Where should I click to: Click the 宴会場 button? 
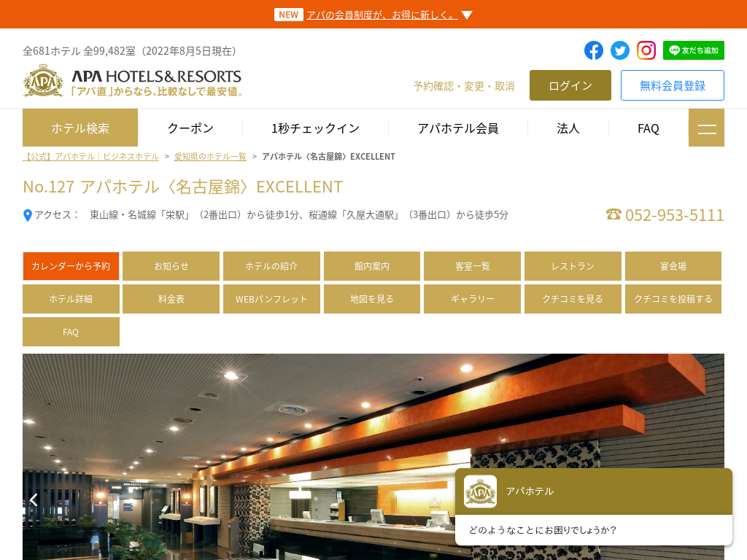pyautogui.click(x=673, y=266)
